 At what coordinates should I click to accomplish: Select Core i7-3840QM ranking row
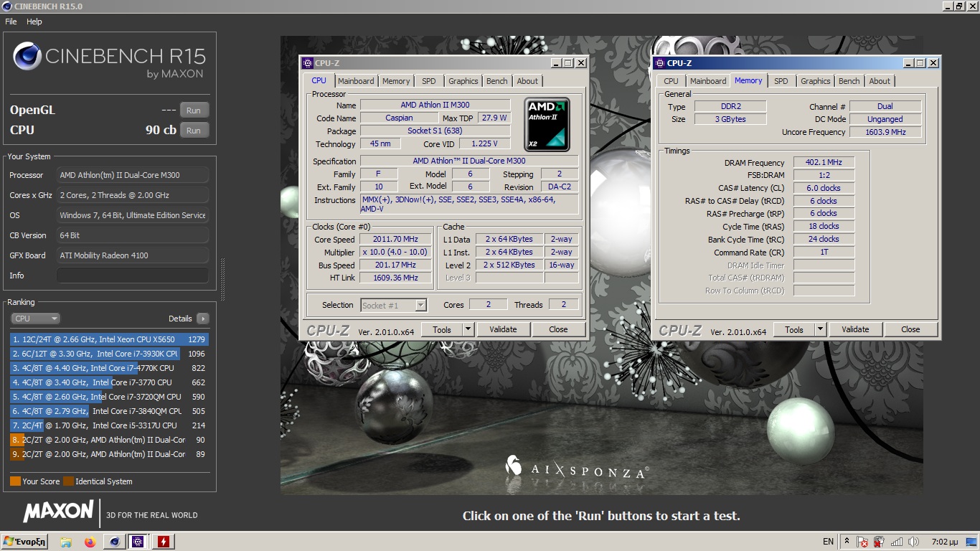point(109,411)
